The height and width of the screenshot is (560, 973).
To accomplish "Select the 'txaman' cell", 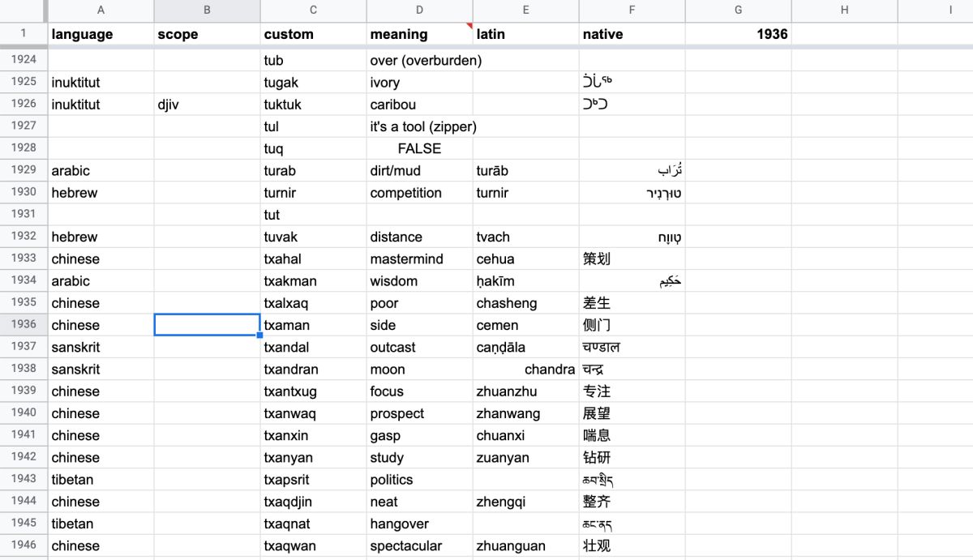I will pyautogui.click(x=314, y=325).
